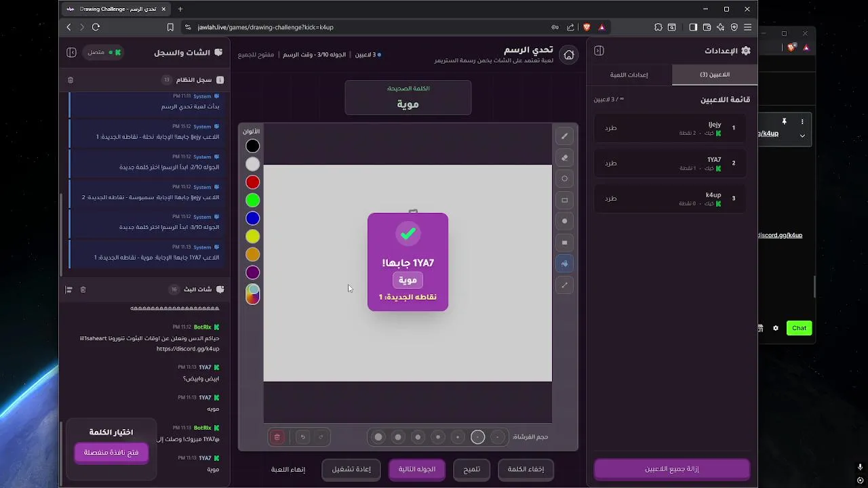This screenshot has height=488, width=868.
Task: Kick player k4up with طرد
Action: [x=611, y=199]
